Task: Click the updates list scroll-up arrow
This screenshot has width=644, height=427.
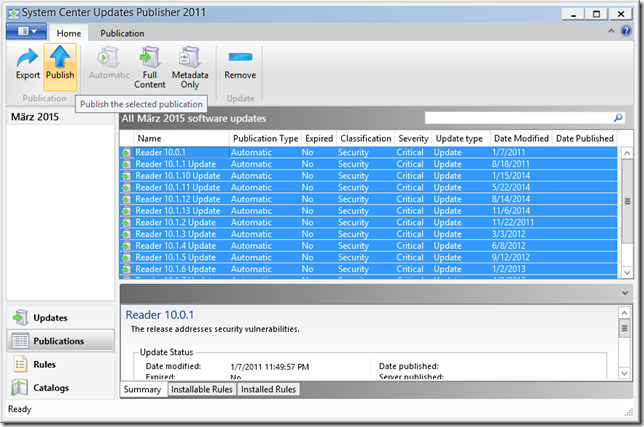Action: coord(627,153)
